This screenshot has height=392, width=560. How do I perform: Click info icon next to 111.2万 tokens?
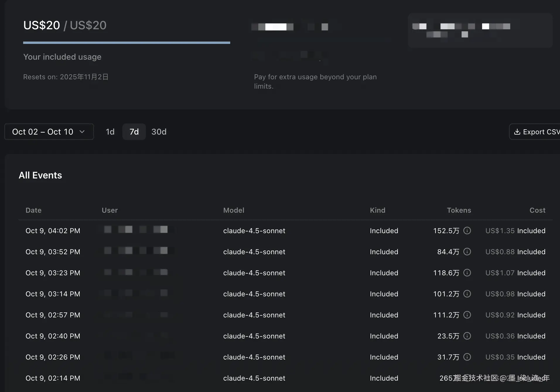[467, 315]
